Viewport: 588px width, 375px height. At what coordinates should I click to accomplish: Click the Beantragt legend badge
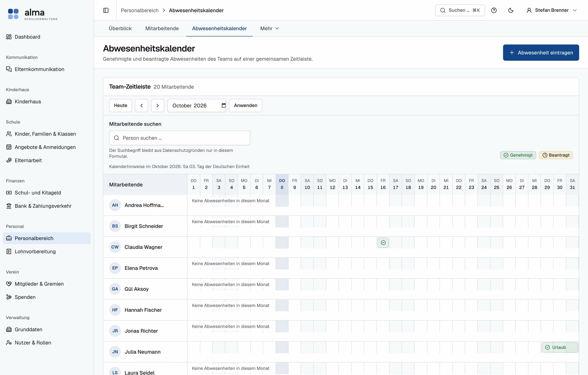pos(556,155)
